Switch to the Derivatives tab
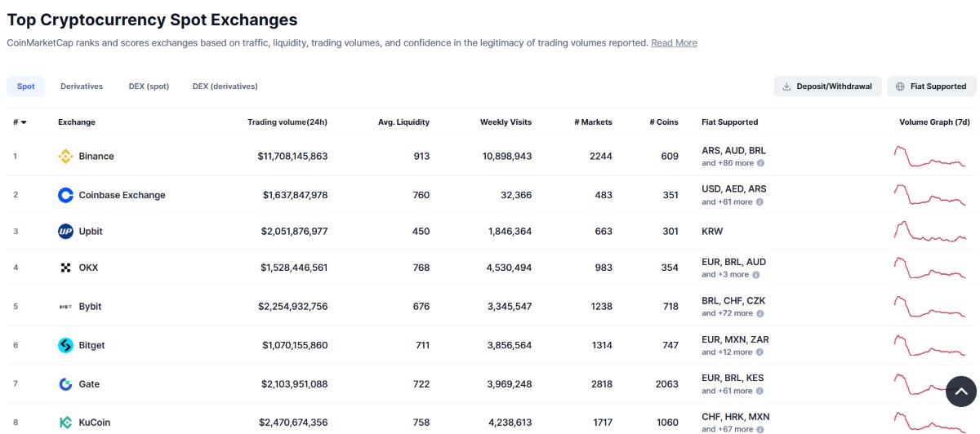Screen dimensions: 980x434 click(82, 86)
